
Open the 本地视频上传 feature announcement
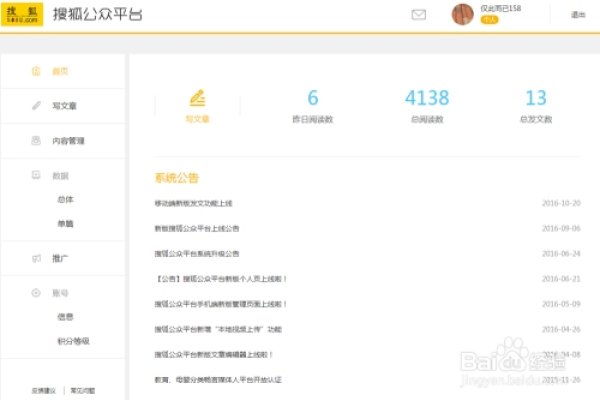[x=218, y=330]
